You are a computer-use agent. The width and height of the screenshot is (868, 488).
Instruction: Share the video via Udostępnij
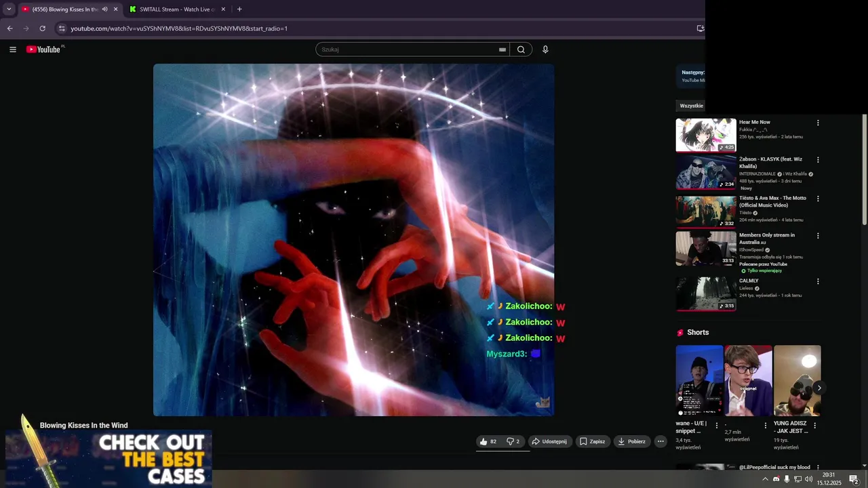549,441
